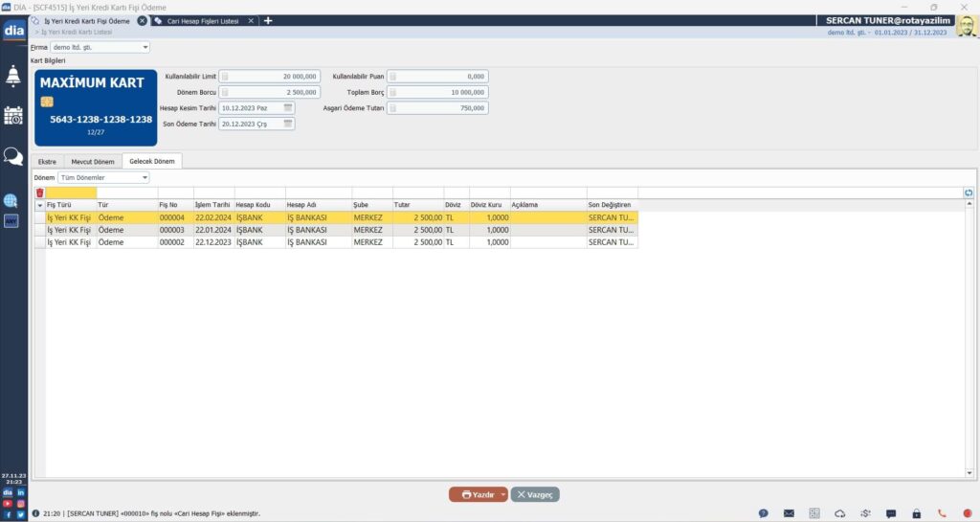Click the grid scrollbar up arrow
Screen dimensions: 980x522
click(x=969, y=204)
